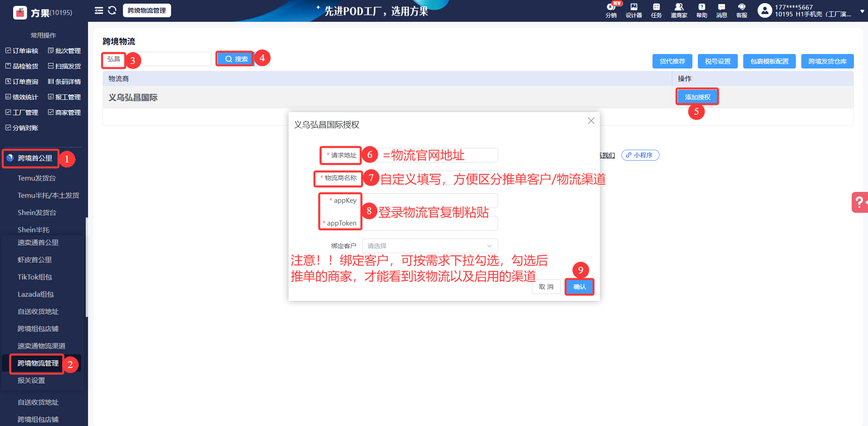Click the 税号设置 button
This screenshot has height=426, width=868.
pos(718,61)
